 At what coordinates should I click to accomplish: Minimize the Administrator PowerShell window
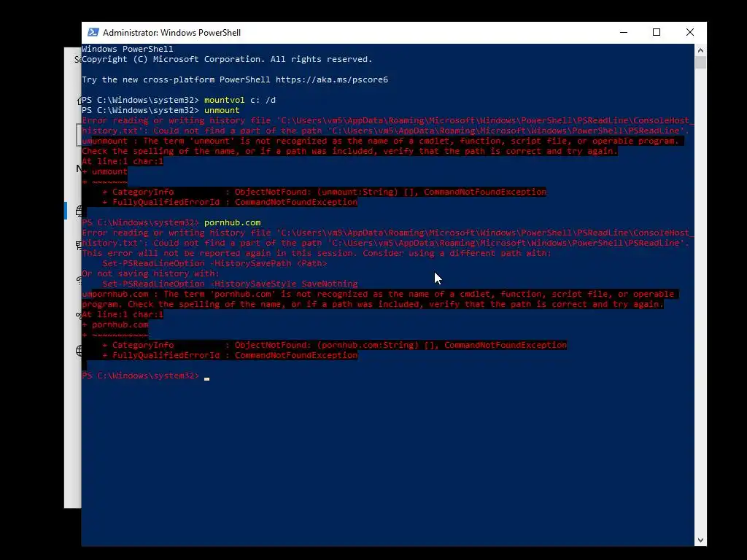click(x=623, y=32)
